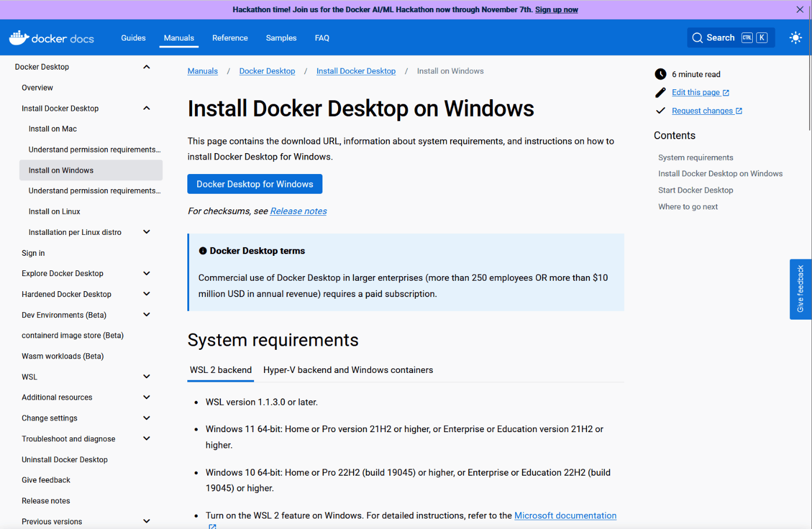The width and height of the screenshot is (812, 529).
Task: Switch to the WSL 2 backend tab
Action: [x=221, y=370]
